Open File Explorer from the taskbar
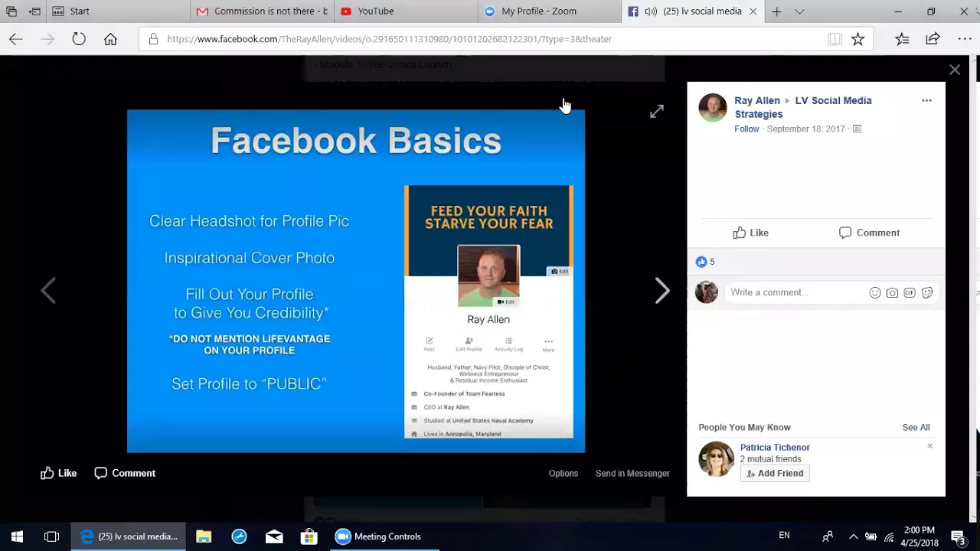 204,536
